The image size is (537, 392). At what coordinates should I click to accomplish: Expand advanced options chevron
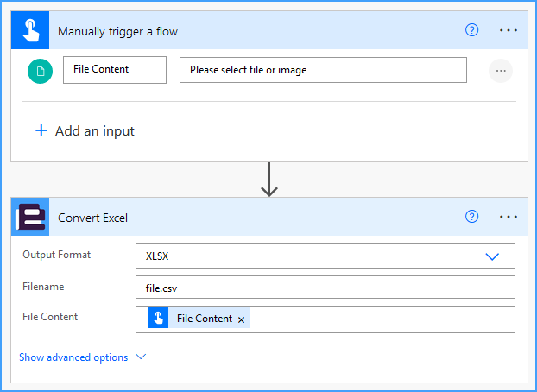point(141,357)
